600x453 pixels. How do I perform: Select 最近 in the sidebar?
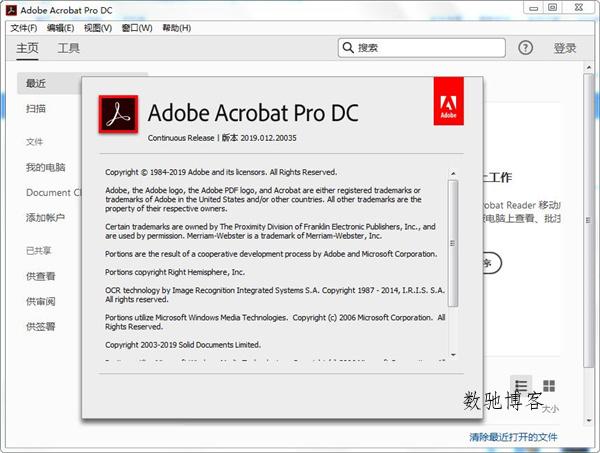[x=50, y=83]
